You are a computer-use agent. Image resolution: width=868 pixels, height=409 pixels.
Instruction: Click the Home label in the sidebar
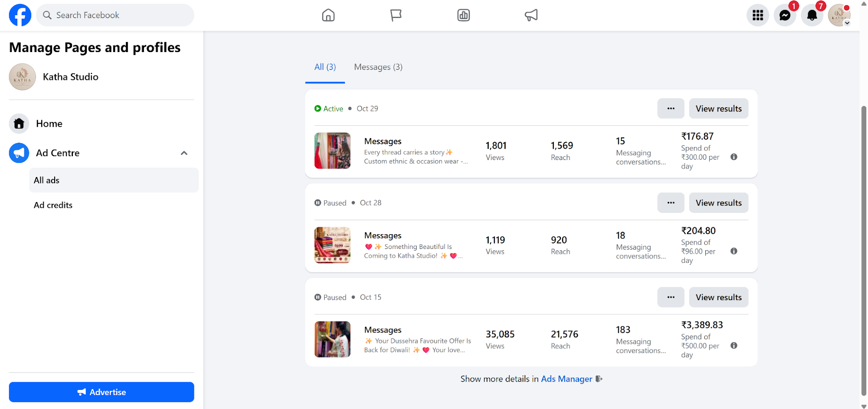[49, 124]
